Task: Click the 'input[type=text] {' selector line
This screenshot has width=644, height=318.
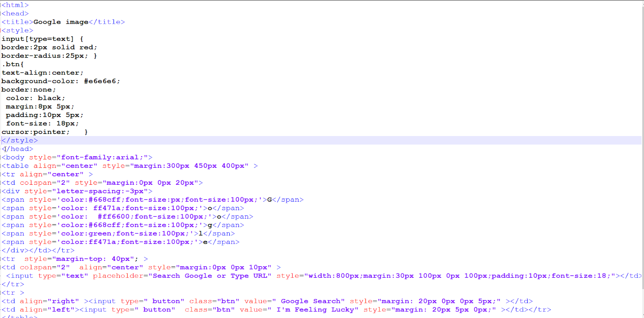Action: (x=43, y=39)
